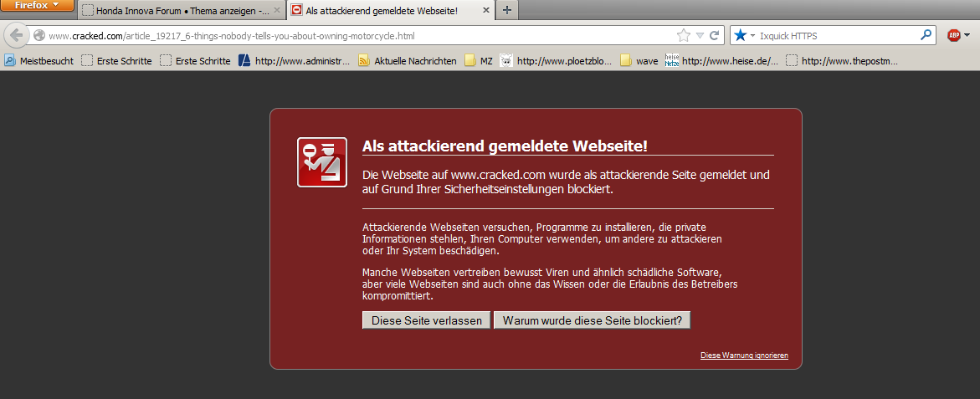This screenshot has width=980, height=399.
Task: Switch to Honda Innova Forum tab
Action: (x=179, y=11)
